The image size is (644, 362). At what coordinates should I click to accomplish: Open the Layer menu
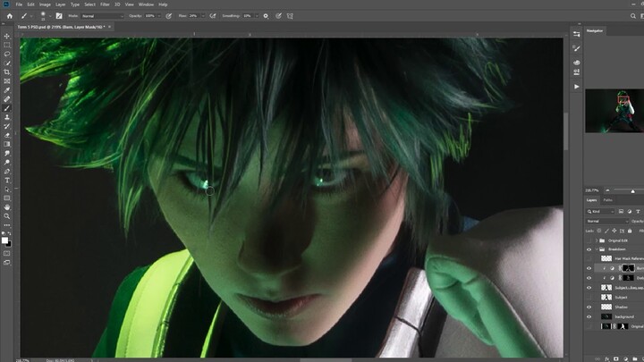61,4
